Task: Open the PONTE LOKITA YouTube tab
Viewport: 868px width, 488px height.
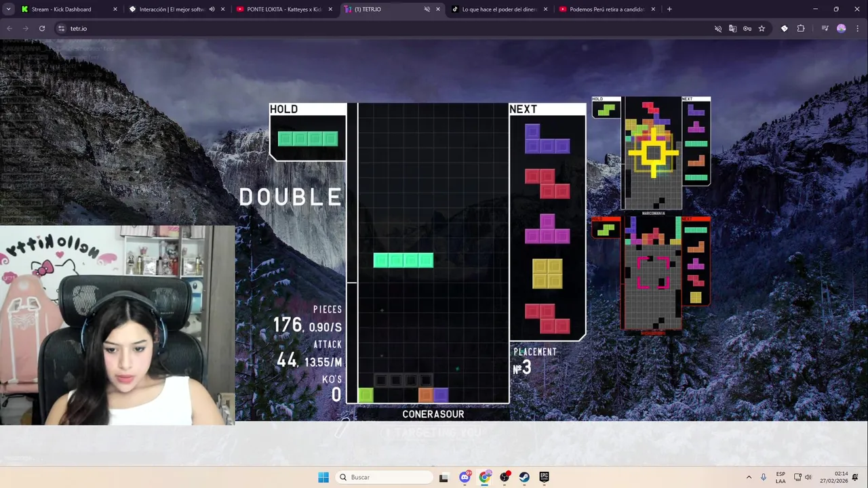Action: click(x=284, y=9)
